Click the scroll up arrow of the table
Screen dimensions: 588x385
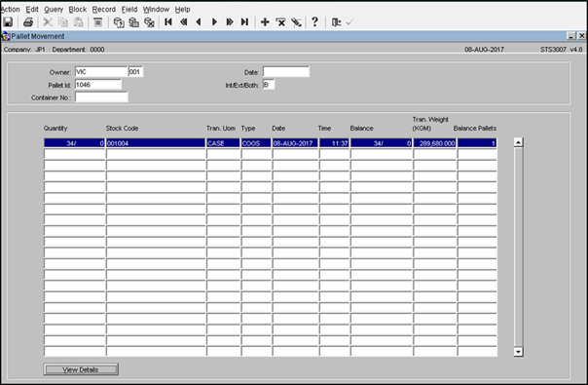click(518, 142)
